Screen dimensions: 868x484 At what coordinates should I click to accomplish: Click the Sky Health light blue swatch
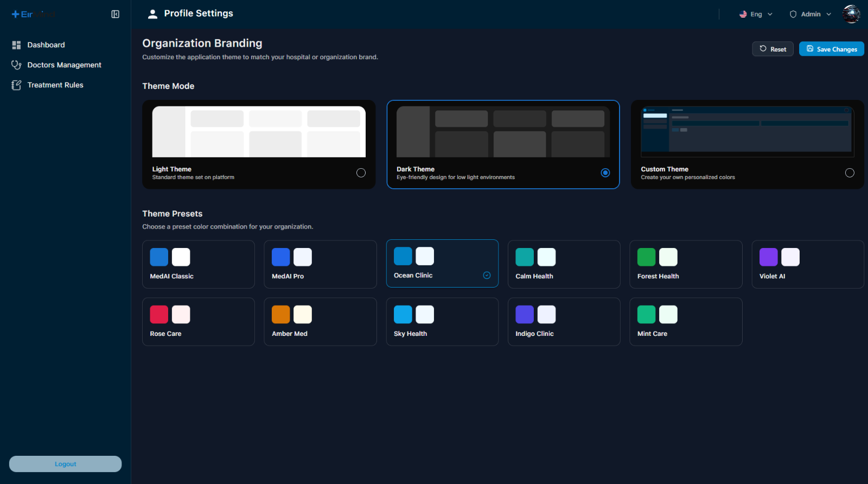coord(403,315)
